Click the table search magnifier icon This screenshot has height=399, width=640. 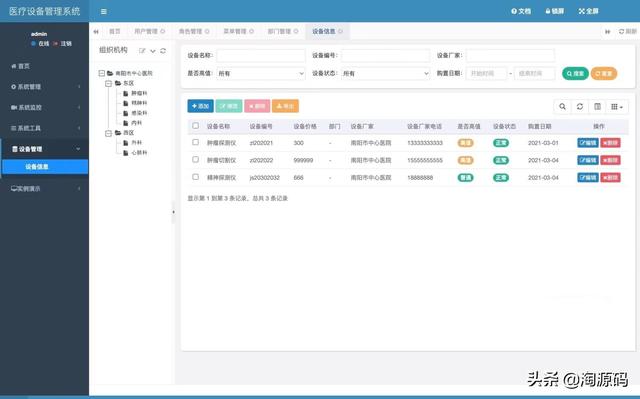pyautogui.click(x=562, y=106)
